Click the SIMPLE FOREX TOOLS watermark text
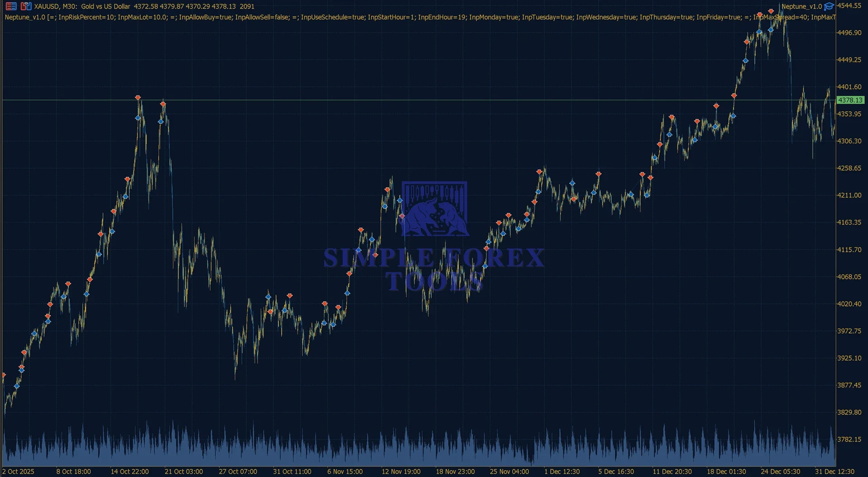The width and height of the screenshot is (868, 477). coord(434,269)
